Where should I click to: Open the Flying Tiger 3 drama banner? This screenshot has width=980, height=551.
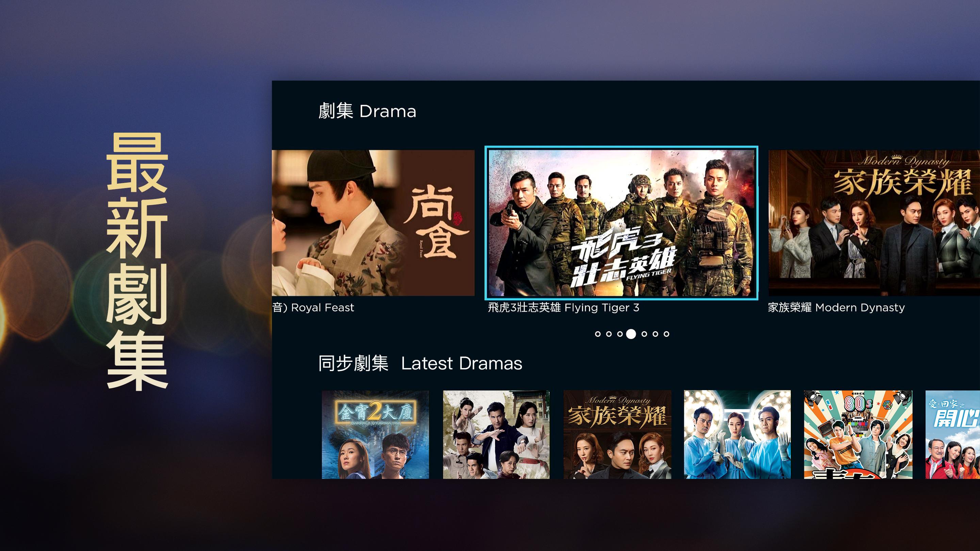[x=621, y=223]
